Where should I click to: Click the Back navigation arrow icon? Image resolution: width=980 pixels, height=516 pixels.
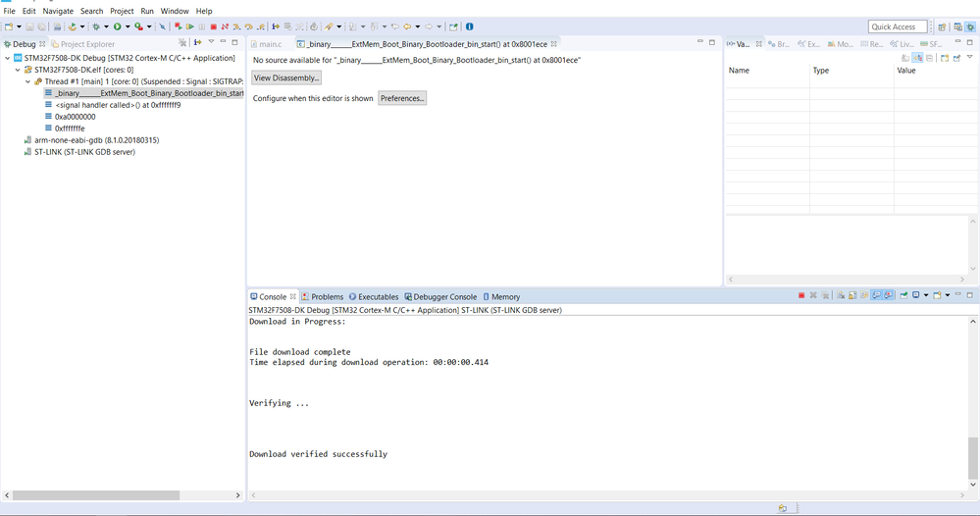coord(407,26)
